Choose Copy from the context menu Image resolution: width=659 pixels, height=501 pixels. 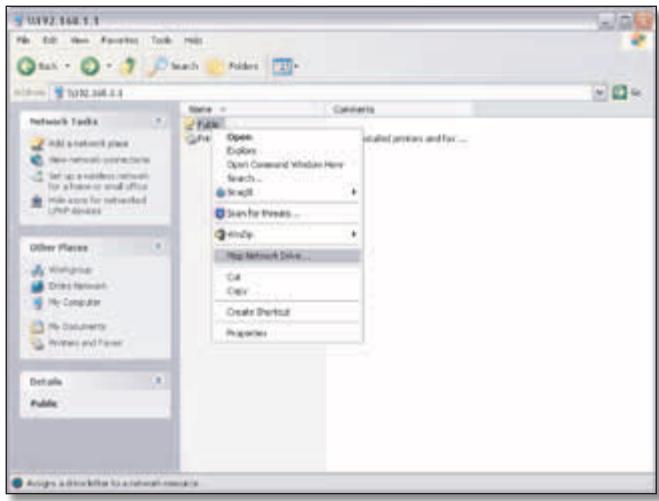click(x=287, y=291)
